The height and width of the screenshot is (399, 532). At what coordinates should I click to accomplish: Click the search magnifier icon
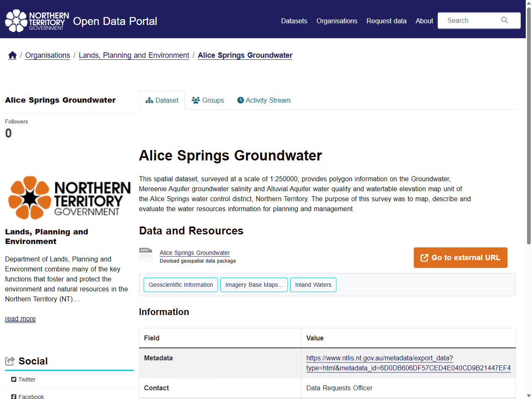click(504, 20)
